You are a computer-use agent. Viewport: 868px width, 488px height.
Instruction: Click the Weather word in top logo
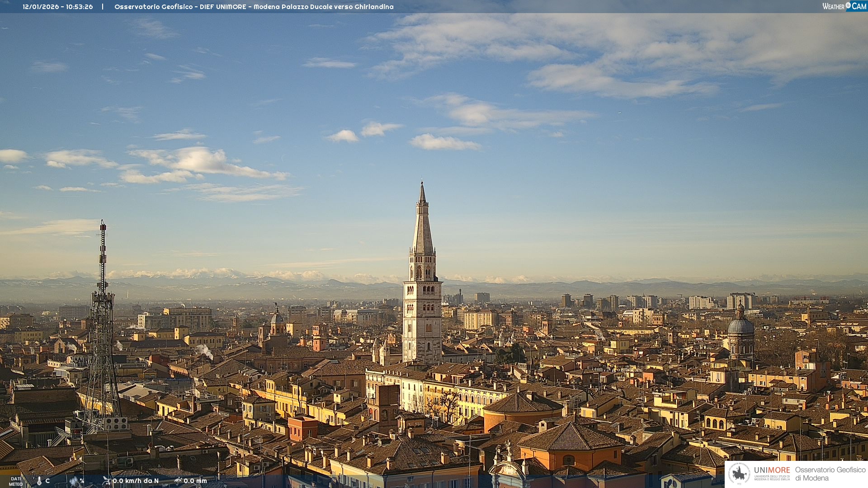[x=833, y=6]
